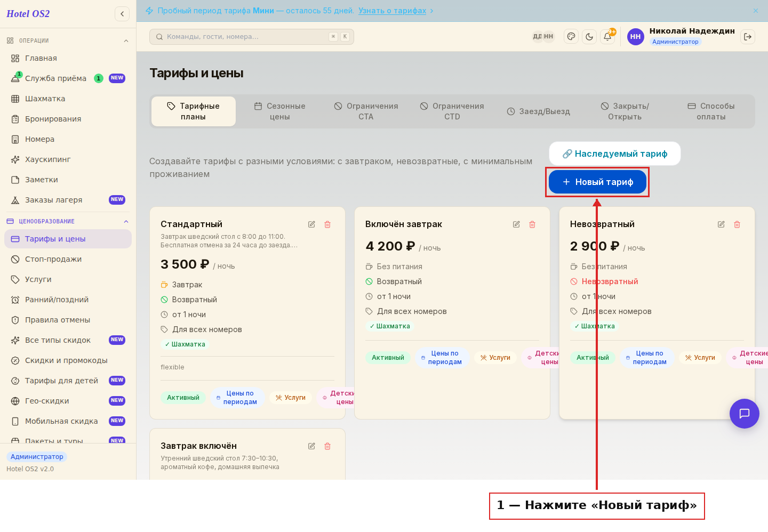The height and width of the screenshot is (532, 768).
Task: Click the logout icon next to profile
Action: (x=748, y=37)
